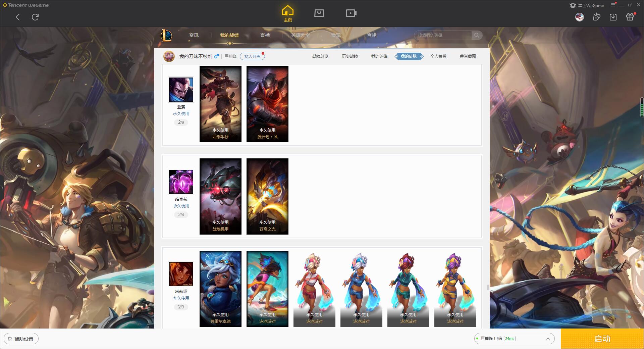Click the username 我的刀妹不被削
The image size is (644, 349).
pos(196,56)
